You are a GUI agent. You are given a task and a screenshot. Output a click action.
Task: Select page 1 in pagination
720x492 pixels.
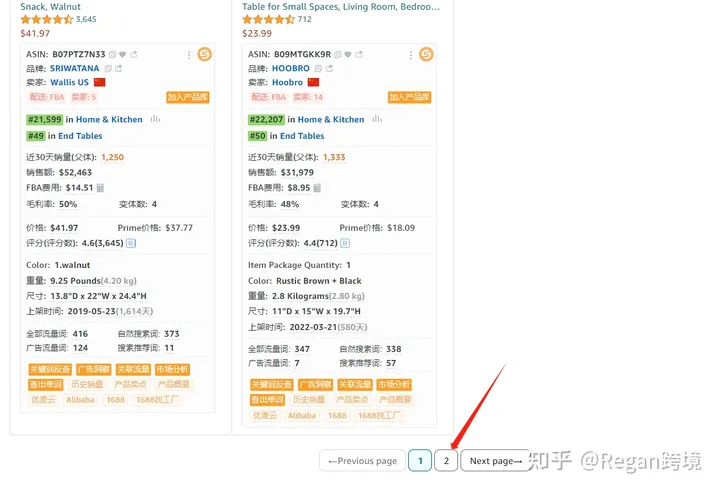(420, 461)
